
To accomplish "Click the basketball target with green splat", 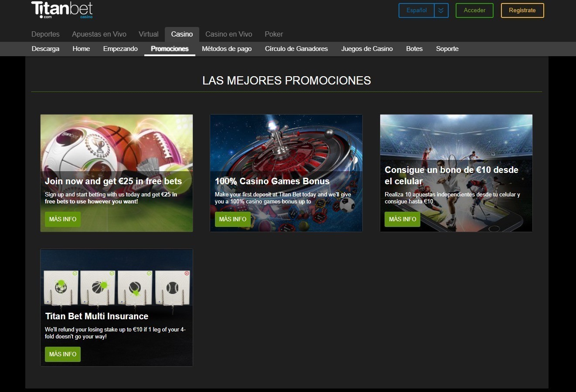I will click(98, 288).
